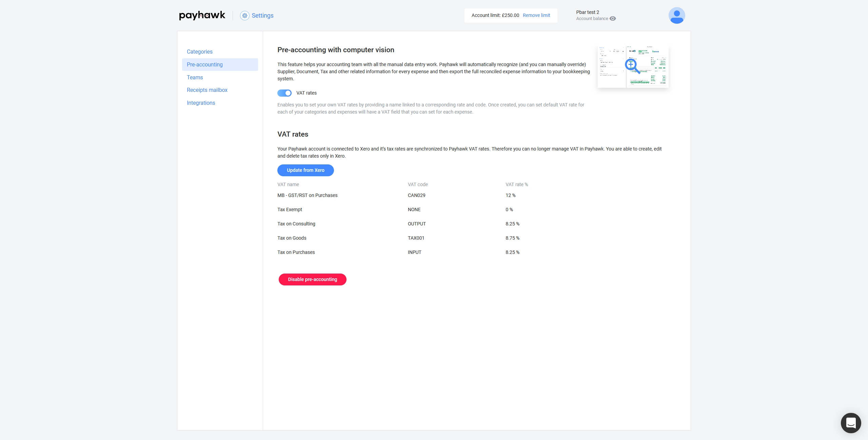Select the Tax Exempt row name
This screenshot has height=440, width=868.
(x=290, y=209)
